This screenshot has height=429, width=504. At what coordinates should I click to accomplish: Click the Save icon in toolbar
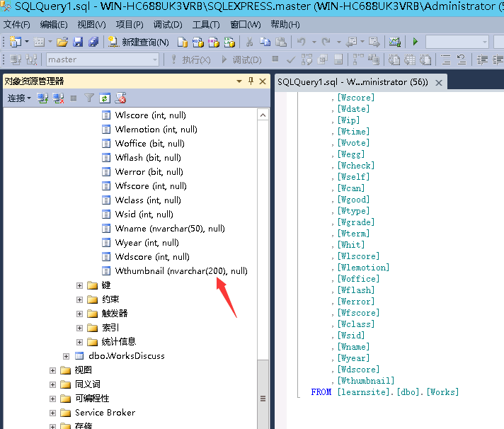[x=77, y=42]
